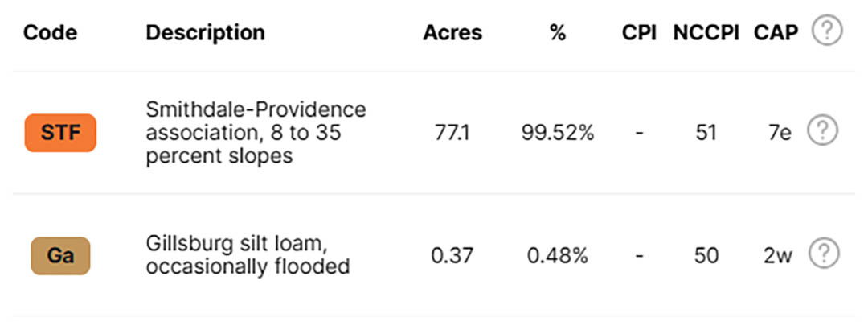
Task: Click the 7e capability class value
Action: pyautogui.click(x=780, y=133)
